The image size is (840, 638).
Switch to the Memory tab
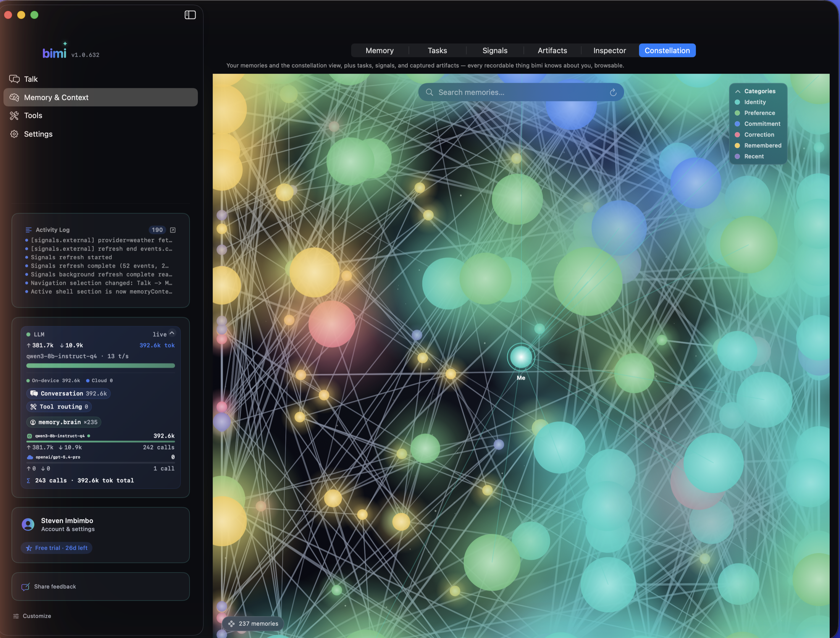tap(380, 50)
